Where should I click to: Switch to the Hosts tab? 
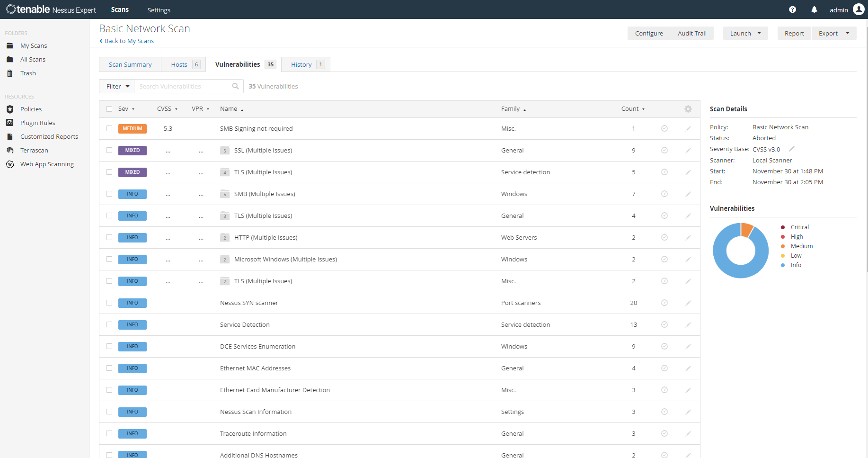point(179,64)
